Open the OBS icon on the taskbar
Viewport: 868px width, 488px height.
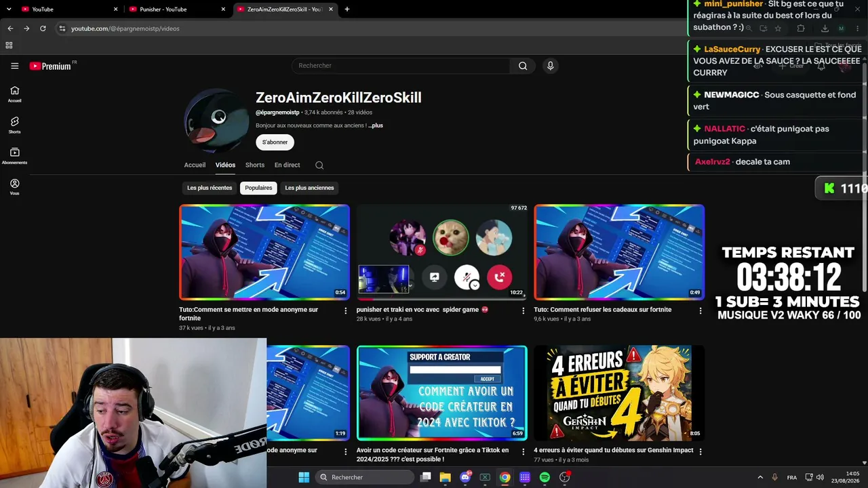[565, 477]
